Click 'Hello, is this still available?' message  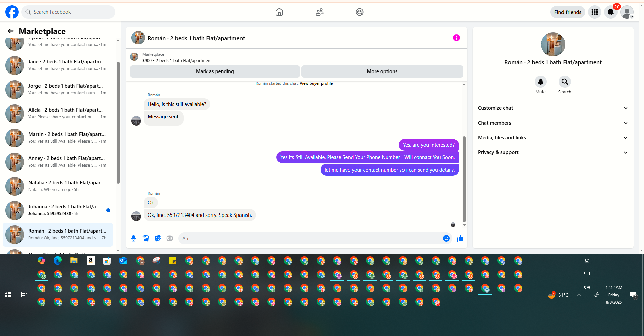point(177,104)
